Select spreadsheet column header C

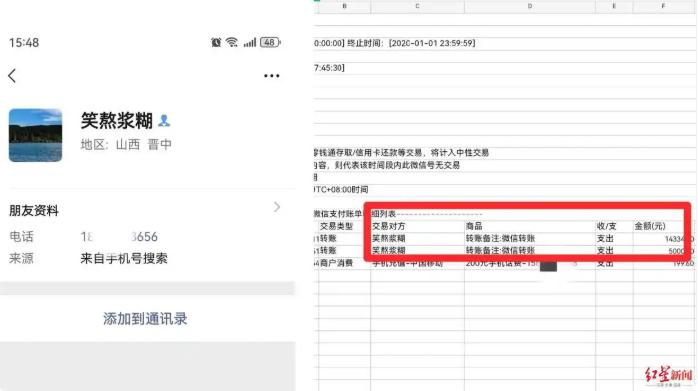pos(417,6)
